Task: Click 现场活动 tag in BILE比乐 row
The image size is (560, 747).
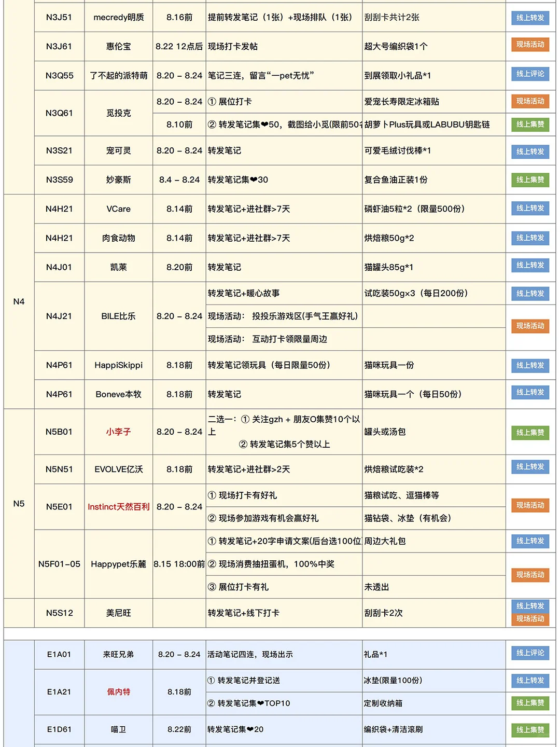Action: [530, 326]
